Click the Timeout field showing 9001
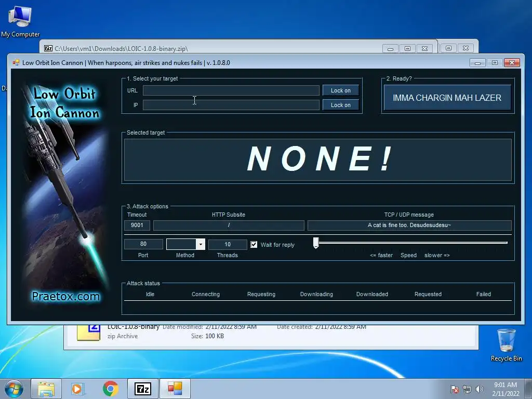Image resolution: width=532 pixels, height=399 pixels. click(137, 225)
